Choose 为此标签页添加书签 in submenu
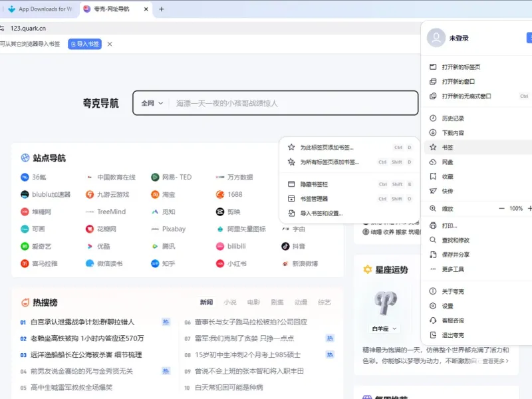This screenshot has height=399, width=532. click(349, 147)
